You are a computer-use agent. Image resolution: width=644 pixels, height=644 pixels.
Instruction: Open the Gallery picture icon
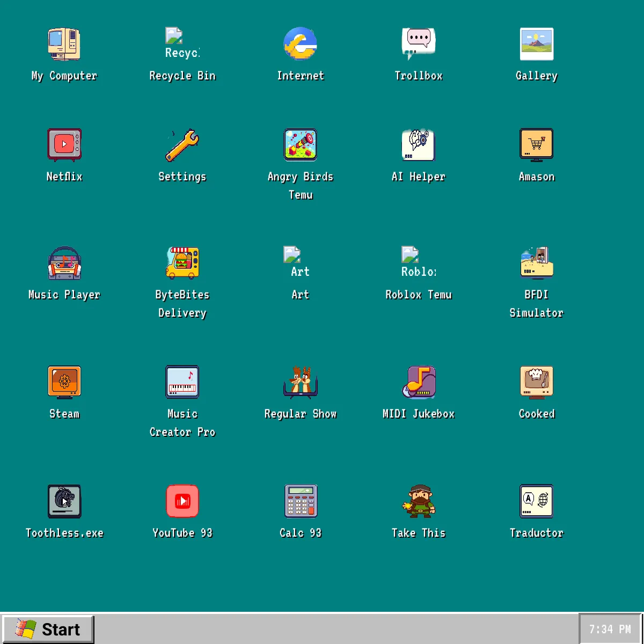click(x=537, y=44)
